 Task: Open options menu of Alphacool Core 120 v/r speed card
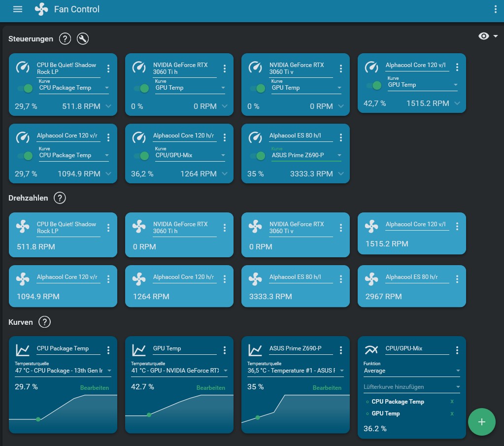[x=108, y=279]
